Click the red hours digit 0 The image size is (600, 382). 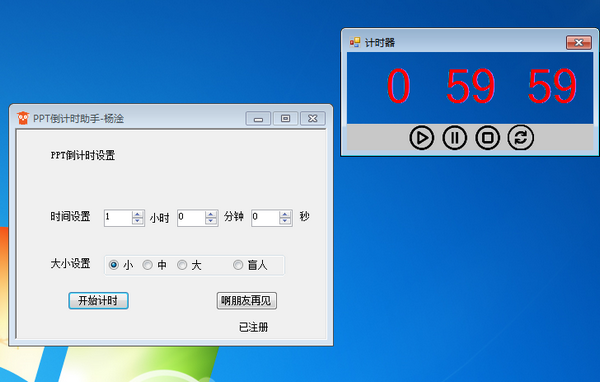[x=398, y=86]
